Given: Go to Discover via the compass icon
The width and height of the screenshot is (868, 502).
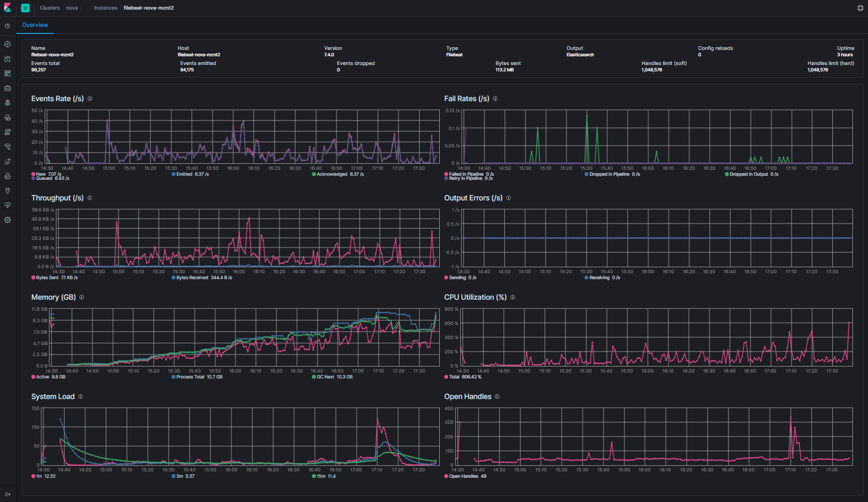Looking at the screenshot, I should [7, 44].
